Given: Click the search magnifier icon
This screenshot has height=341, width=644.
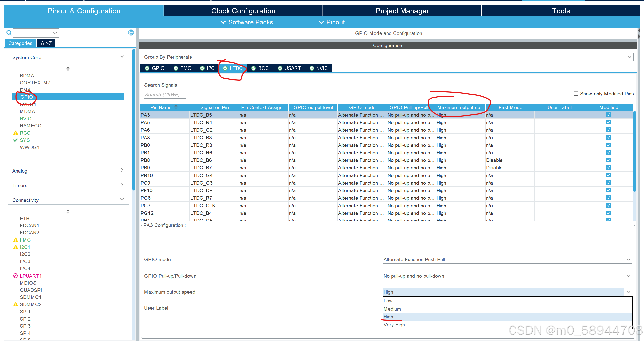Looking at the screenshot, I should coord(9,33).
